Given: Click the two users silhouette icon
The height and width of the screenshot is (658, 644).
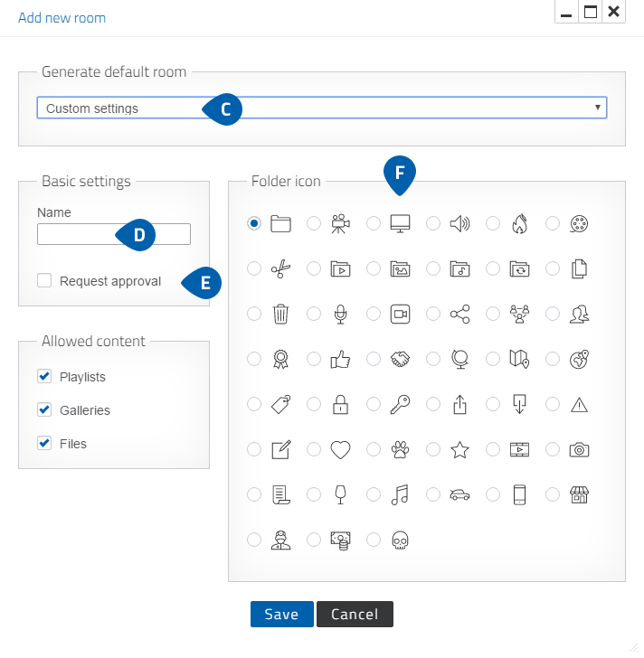Looking at the screenshot, I should [580, 314].
